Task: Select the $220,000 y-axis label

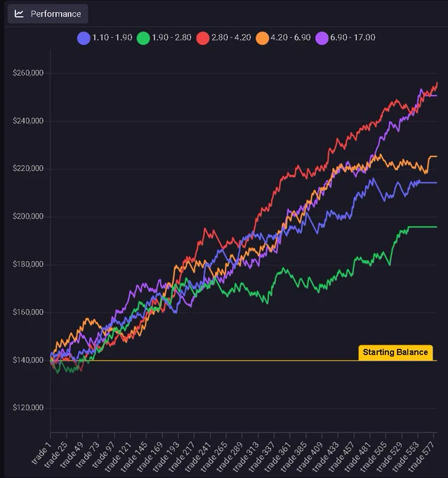Action: [x=28, y=168]
